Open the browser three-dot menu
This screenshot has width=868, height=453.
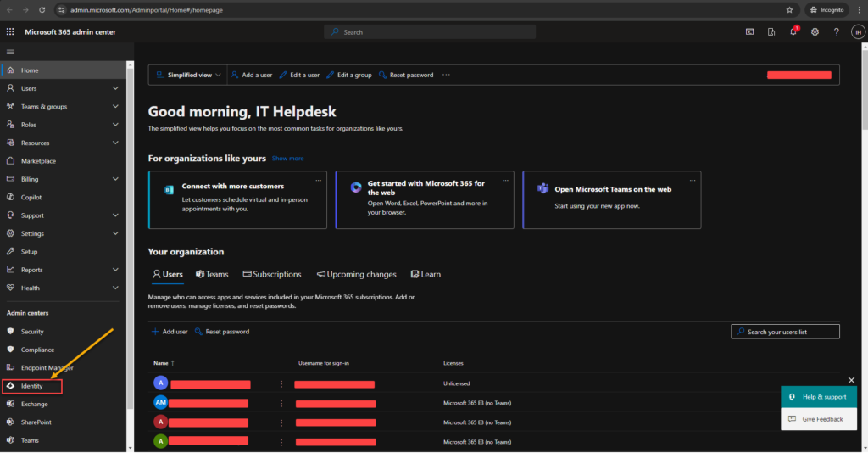[860, 10]
